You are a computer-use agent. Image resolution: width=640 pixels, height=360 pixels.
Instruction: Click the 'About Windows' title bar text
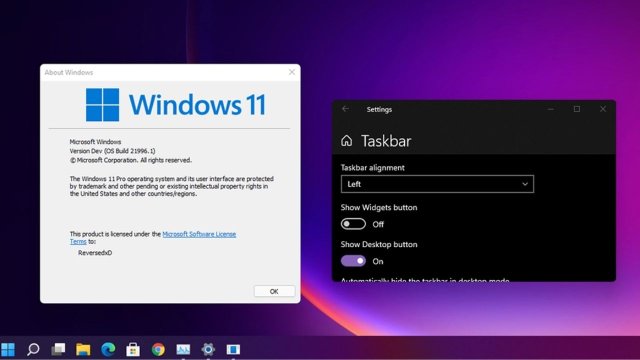click(x=69, y=73)
